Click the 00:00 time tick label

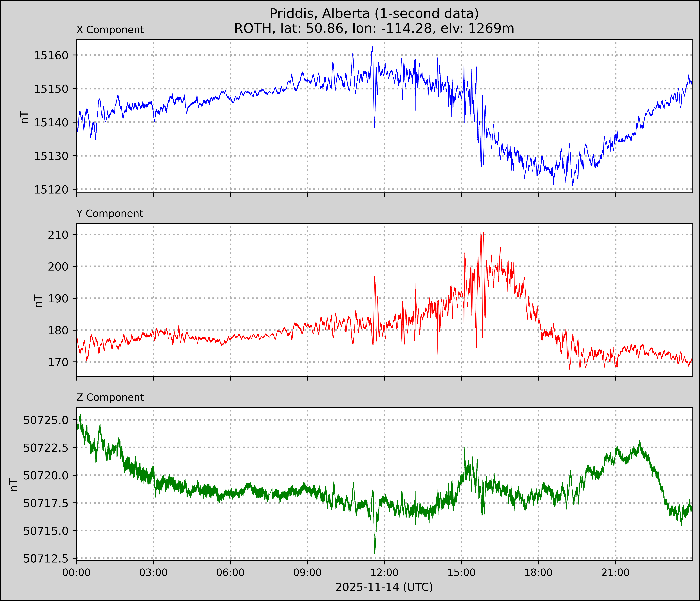coord(77,573)
